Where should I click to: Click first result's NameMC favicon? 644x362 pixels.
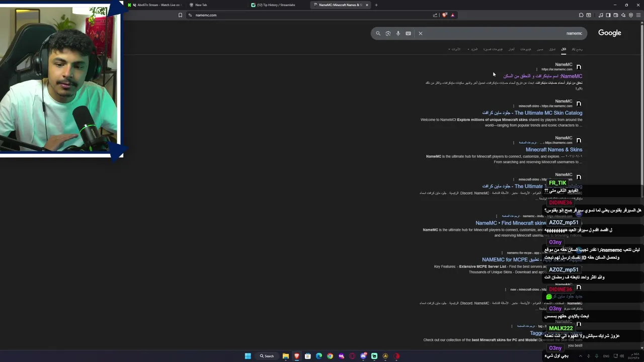click(x=579, y=67)
